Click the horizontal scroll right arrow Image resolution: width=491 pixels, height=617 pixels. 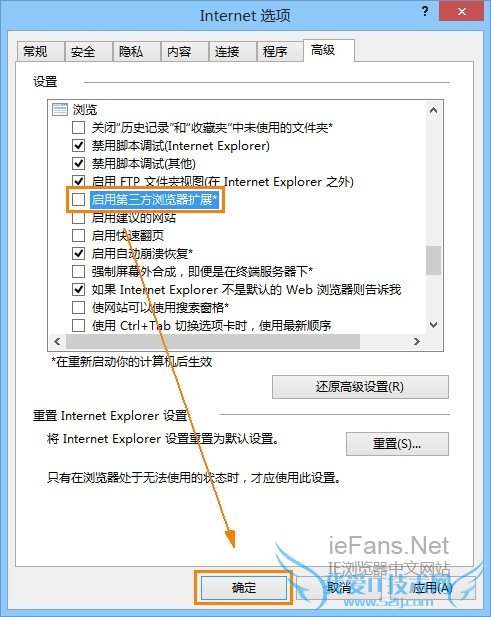tap(417, 341)
